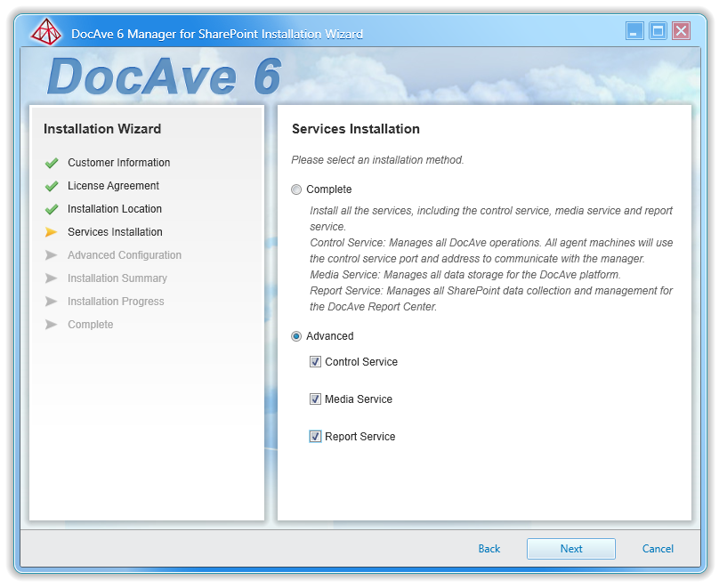Image resolution: width=719 pixels, height=588 pixels.
Task: Select the Complete step in sidebar
Action: (x=91, y=325)
